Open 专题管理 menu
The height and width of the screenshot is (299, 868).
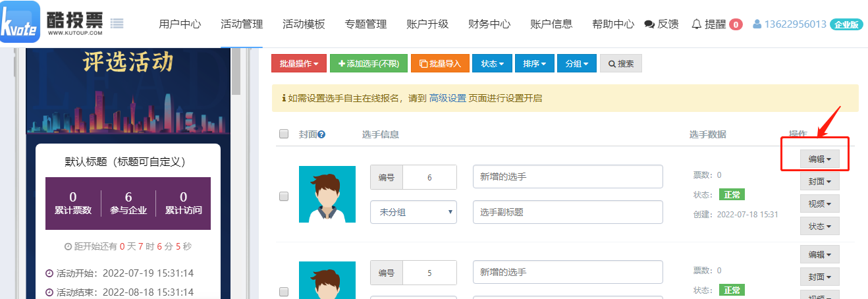(x=366, y=24)
